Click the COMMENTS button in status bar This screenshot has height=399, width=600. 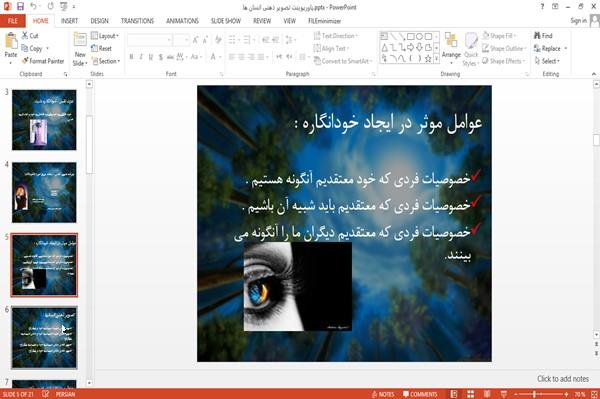click(420, 394)
